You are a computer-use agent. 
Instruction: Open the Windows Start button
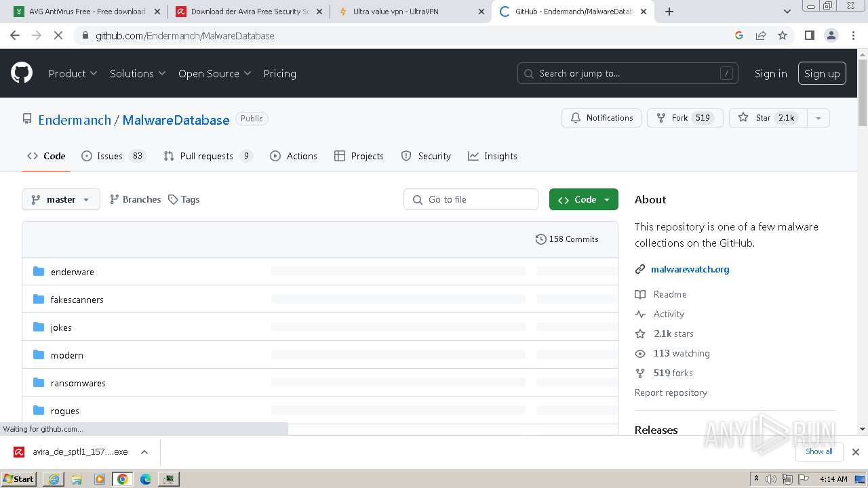click(19, 479)
